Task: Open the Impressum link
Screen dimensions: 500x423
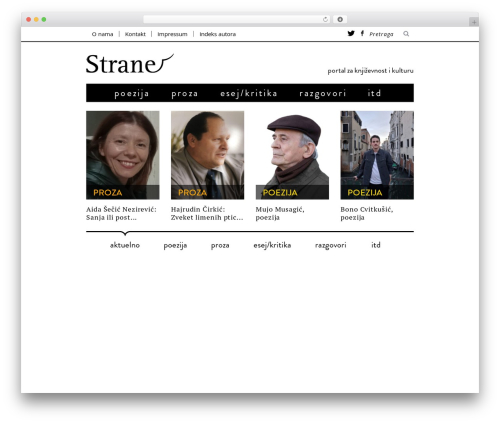Action: [x=172, y=34]
